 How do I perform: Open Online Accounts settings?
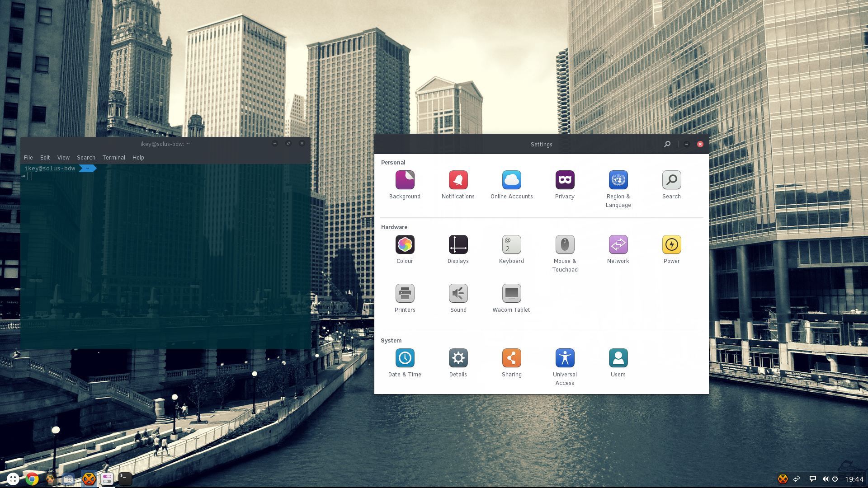(511, 185)
